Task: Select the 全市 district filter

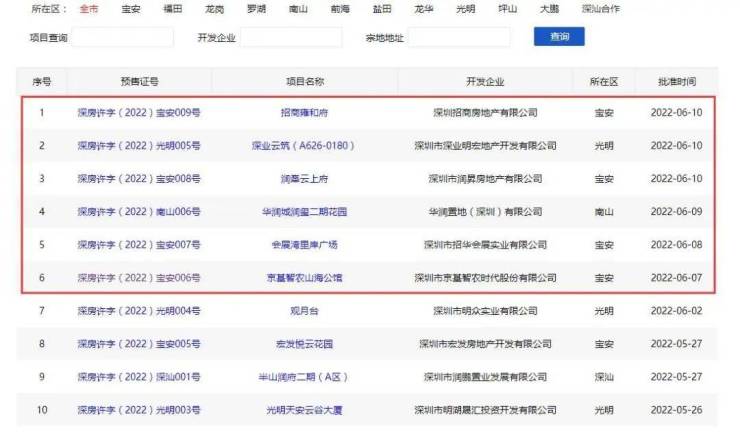Action: click(89, 9)
